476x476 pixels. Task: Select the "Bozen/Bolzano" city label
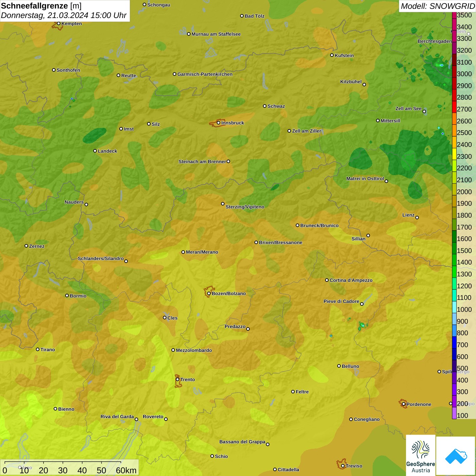click(228, 293)
